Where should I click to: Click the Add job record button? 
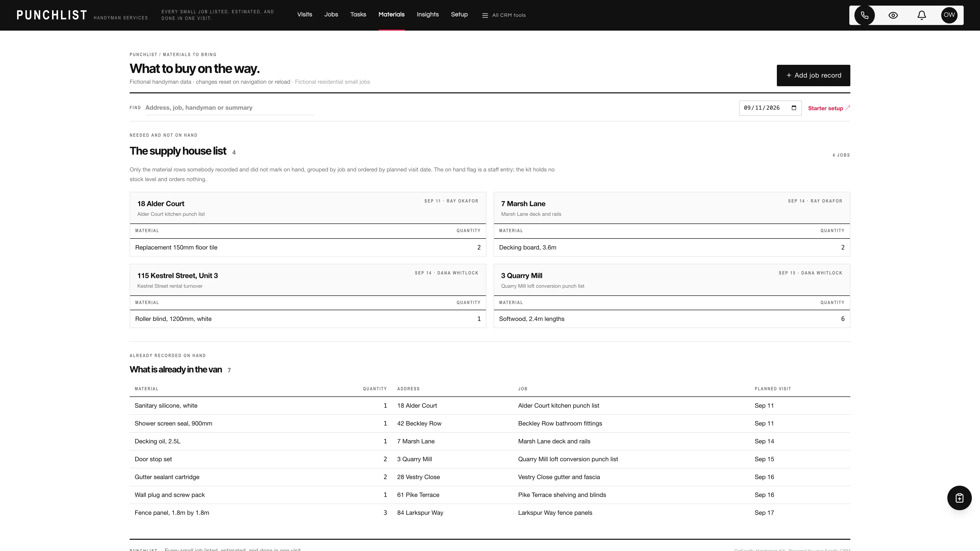[x=813, y=75]
